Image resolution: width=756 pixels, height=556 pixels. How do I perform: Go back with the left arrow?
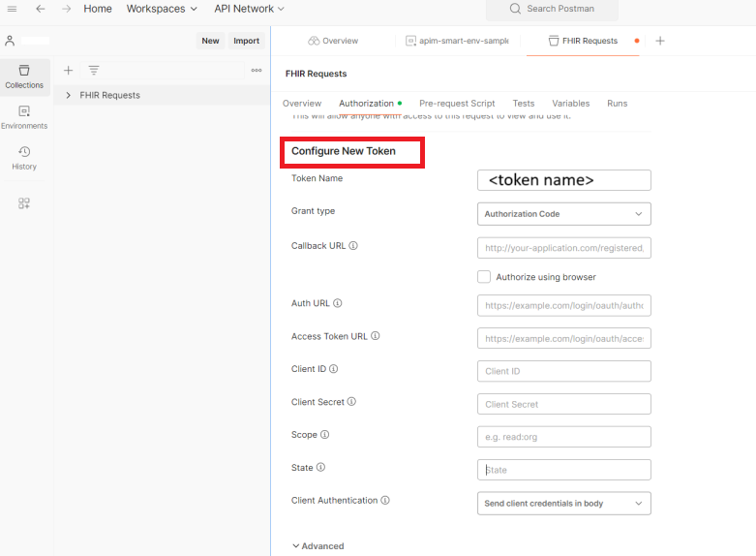click(x=41, y=9)
